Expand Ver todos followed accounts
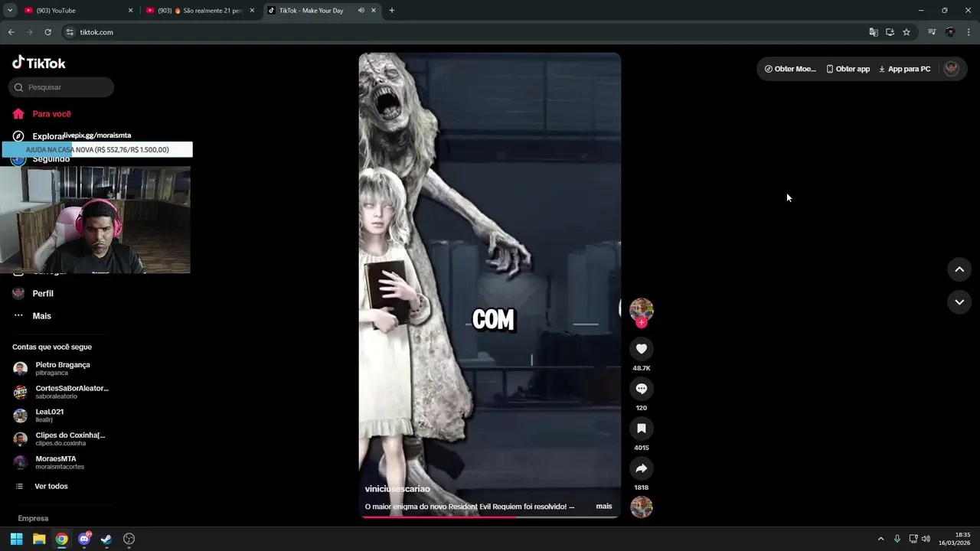This screenshot has width=980, height=551. tap(42, 487)
